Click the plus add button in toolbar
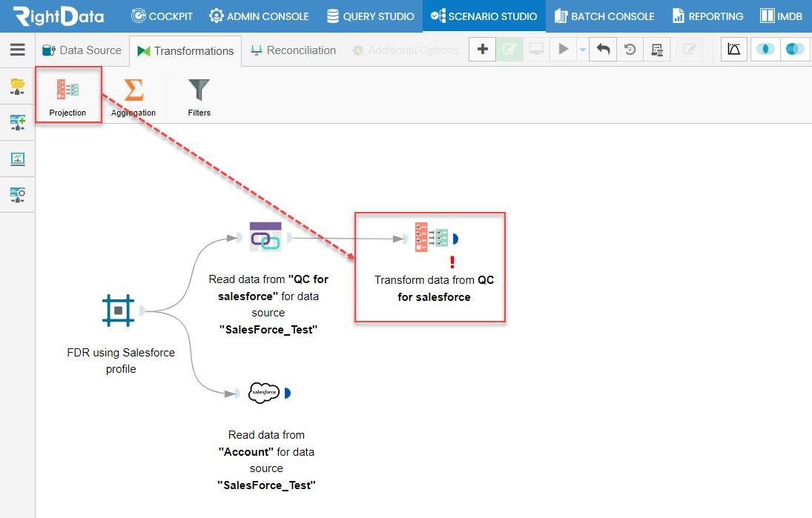Viewport: 812px width, 518px height. (482, 49)
